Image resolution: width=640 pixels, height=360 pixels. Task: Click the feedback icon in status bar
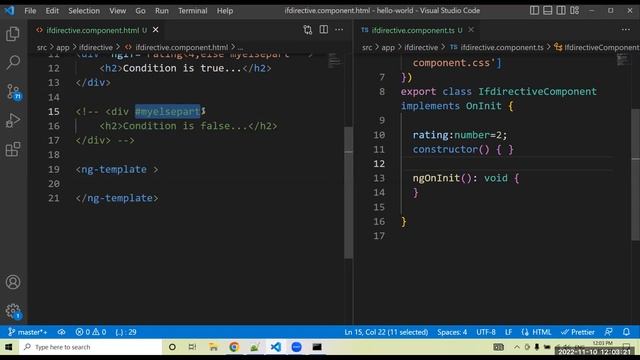[609, 332]
